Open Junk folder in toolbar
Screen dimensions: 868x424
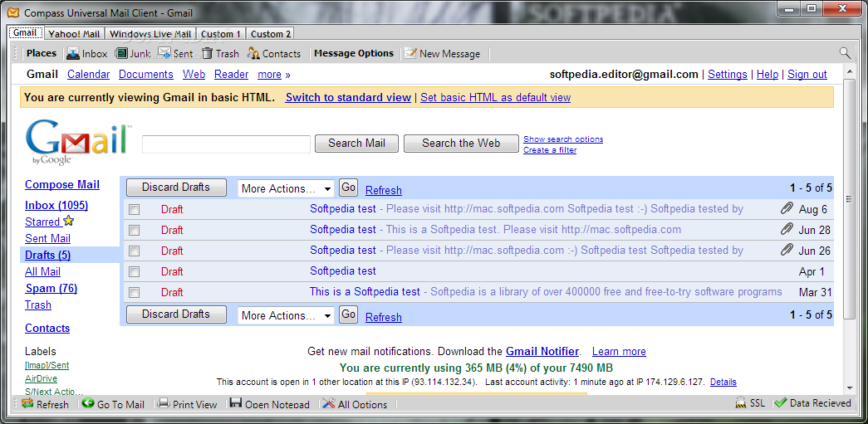[133, 54]
